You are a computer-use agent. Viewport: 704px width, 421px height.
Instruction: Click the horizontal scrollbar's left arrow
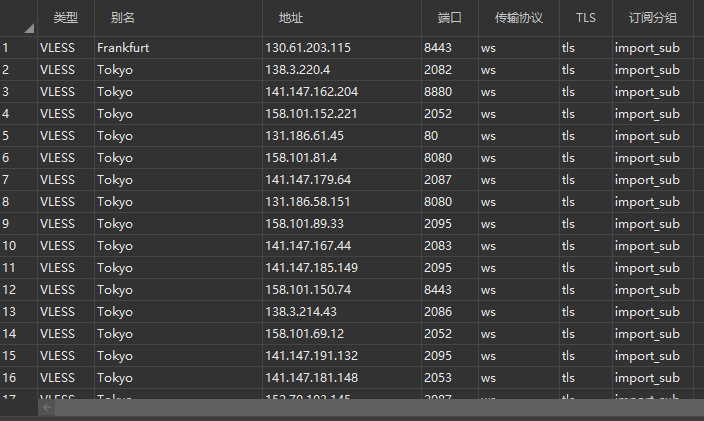(46, 408)
